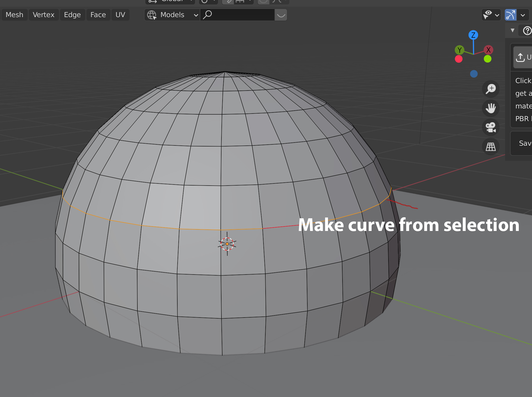Open viewport selectability and visibility dropdown
Viewport: 532px width, 397px height.
(491, 15)
